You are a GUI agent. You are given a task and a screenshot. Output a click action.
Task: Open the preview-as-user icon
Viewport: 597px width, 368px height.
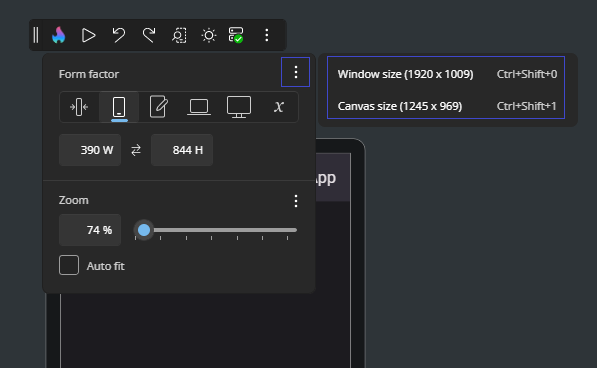click(x=179, y=35)
